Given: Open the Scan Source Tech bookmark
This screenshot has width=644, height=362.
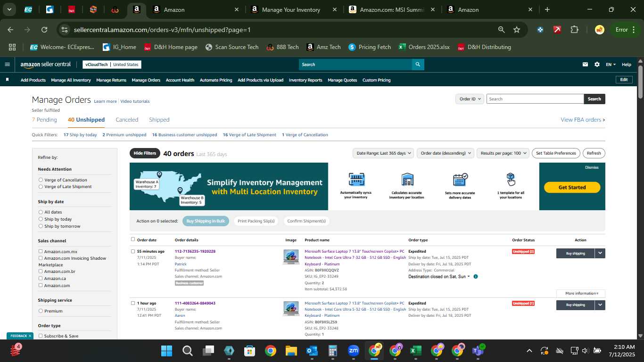Looking at the screenshot, I should [x=231, y=47].
